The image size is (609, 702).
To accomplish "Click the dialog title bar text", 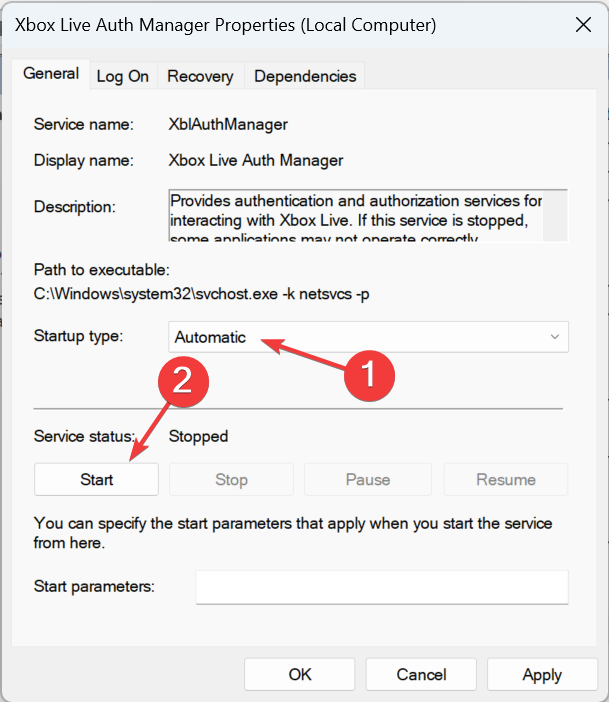I will tap(225, 25).
